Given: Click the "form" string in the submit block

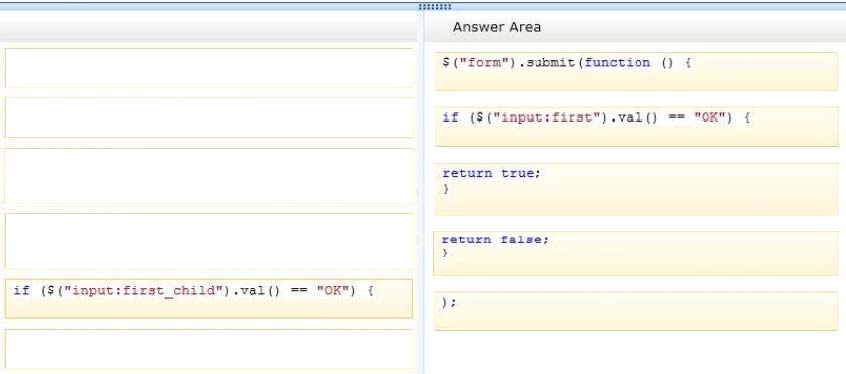Looking at the screenshot, I should pos(485,63).
